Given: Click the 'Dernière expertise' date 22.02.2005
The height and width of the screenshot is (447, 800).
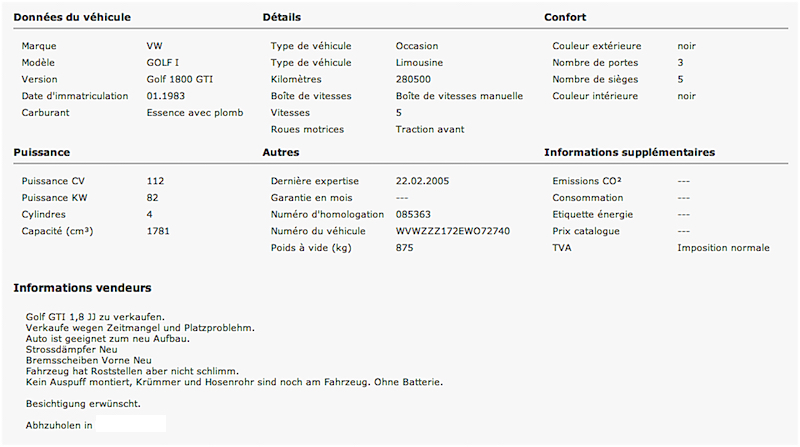Looking at the screenshot, I should pyautogui.click(x=422, y=181).
